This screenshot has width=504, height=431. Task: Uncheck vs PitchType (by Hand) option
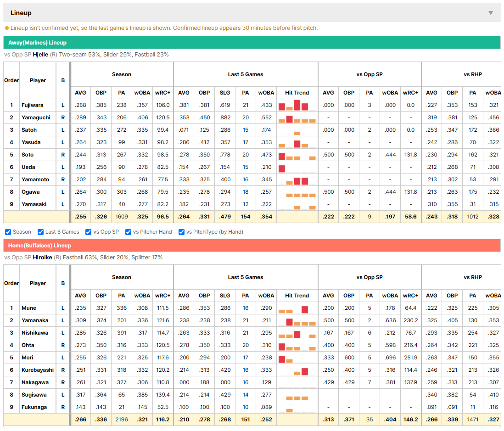pos(182,232)
